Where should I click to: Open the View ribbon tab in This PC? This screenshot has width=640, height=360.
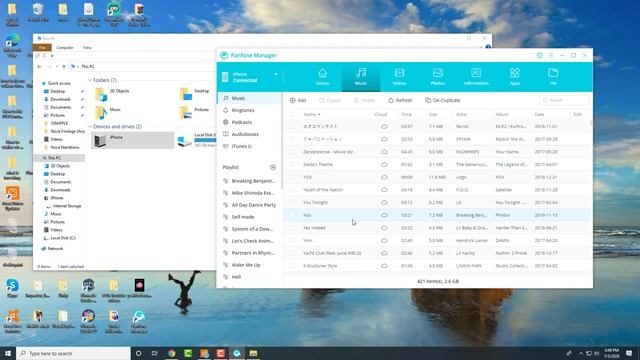(x=87, y=48)
